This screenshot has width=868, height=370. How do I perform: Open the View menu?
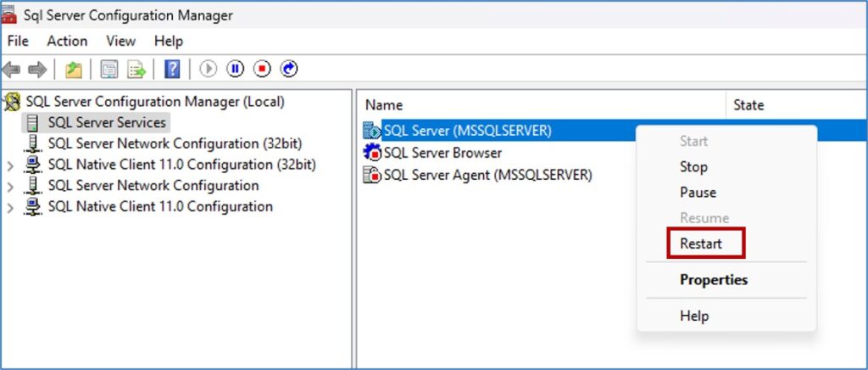tap(120, 41)
